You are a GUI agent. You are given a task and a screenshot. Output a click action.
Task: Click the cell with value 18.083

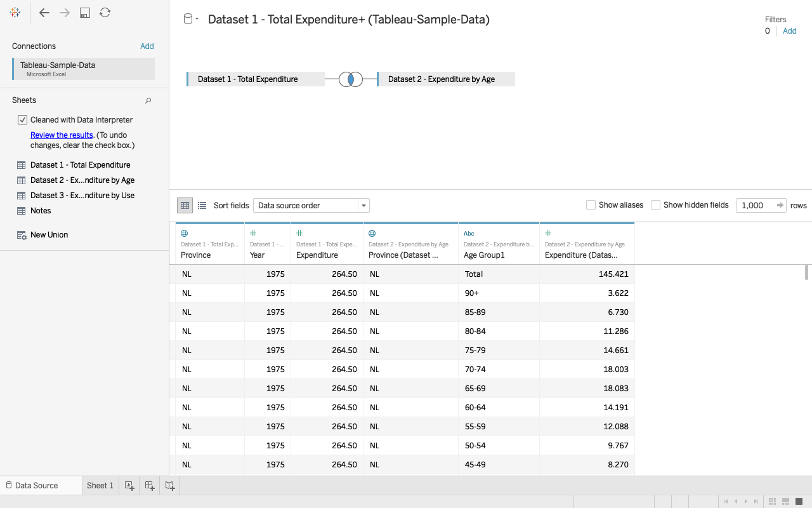coord(587,389)
